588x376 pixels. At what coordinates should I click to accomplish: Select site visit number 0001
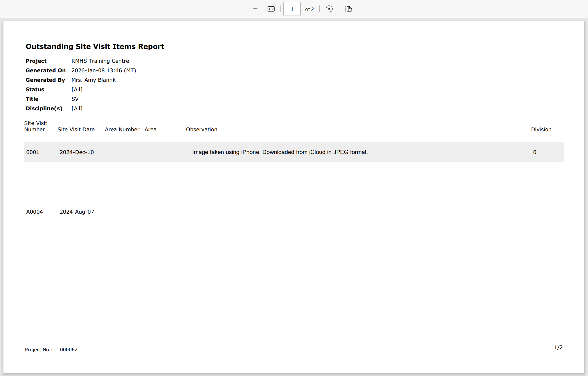pyautogui.click(x=33, y=152)
